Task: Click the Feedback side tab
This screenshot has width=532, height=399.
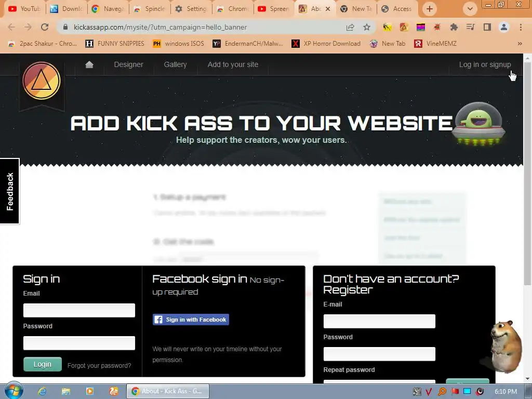Action: click(10, 191)
